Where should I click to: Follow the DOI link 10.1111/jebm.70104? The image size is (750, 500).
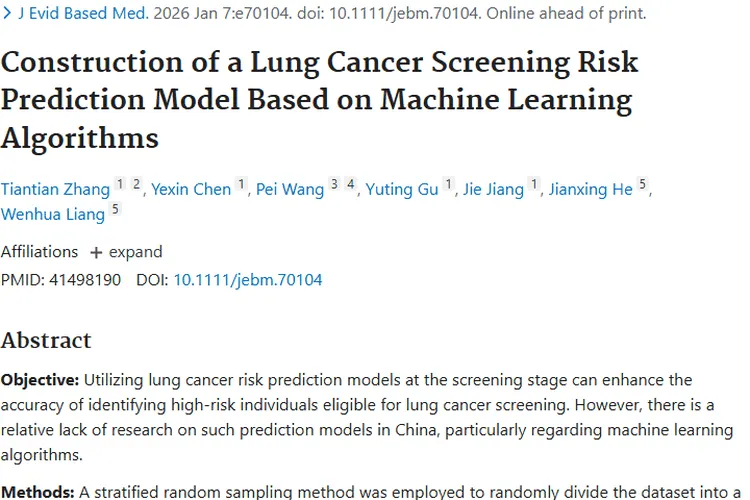(248, 280)
